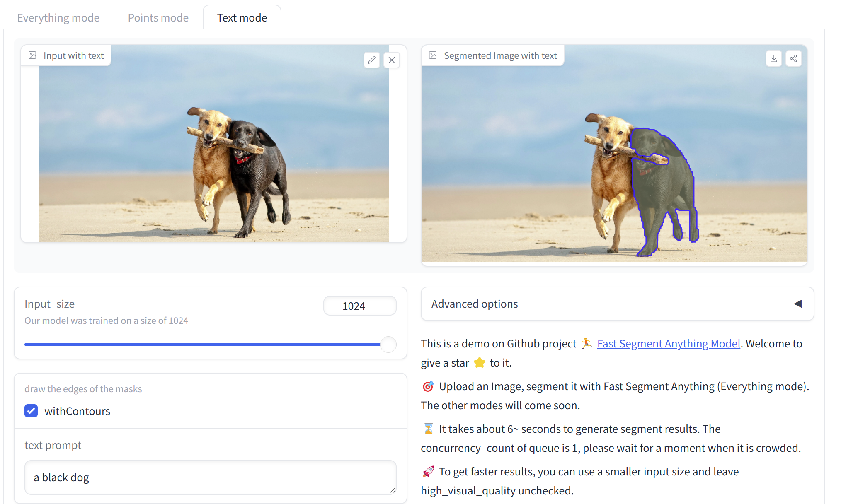Toggle the withContours checkbox
This screenshot has width=841, height=504.
pyautogui.click(x=31, y=411)
